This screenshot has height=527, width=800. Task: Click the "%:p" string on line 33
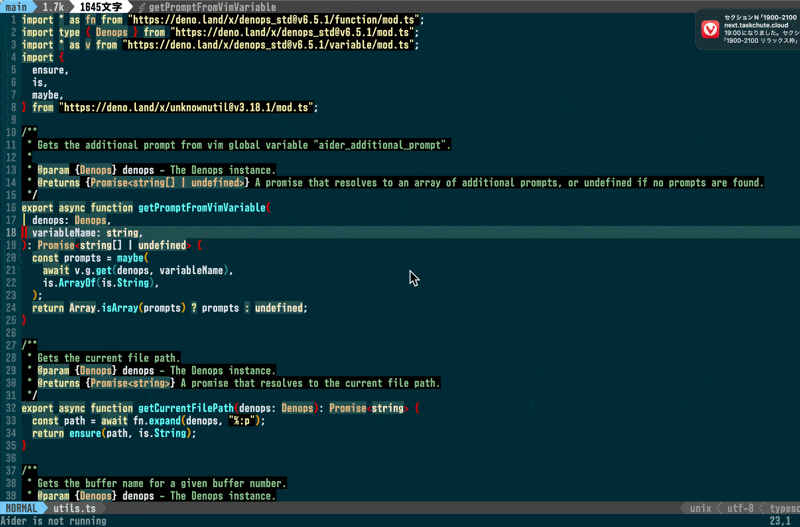pos(244,421)
